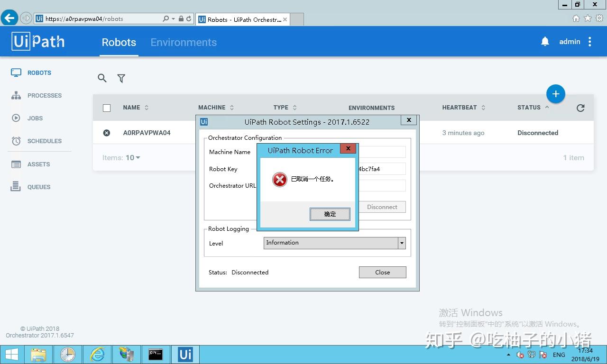Open the admin three-dot menu

[x=589, y=42]
